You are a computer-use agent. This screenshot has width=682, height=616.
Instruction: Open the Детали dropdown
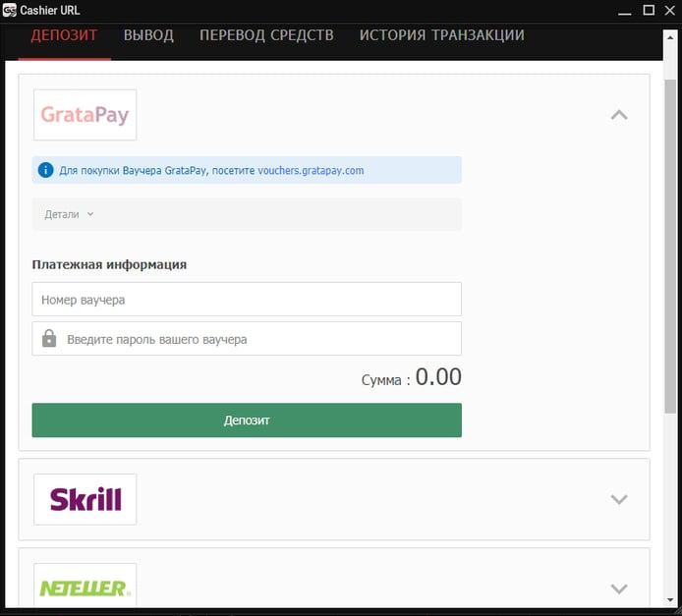coord(247,214)
